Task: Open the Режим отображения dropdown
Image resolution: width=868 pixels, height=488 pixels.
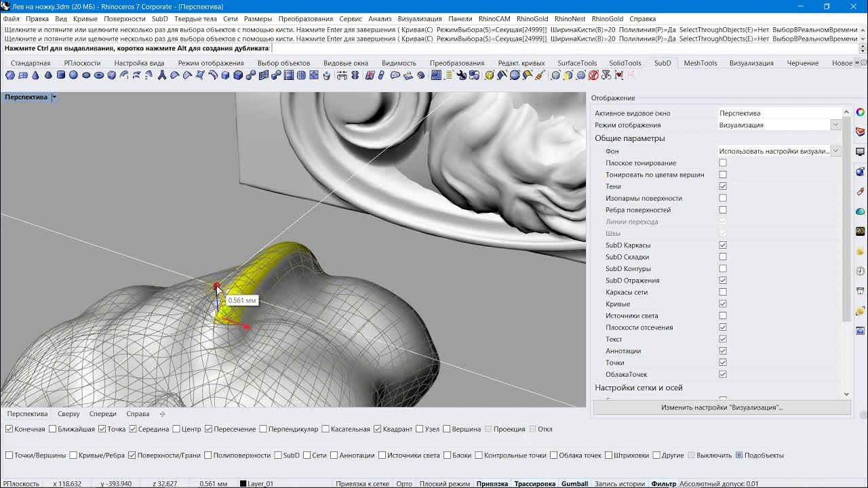Action: (x=779, y=125)
